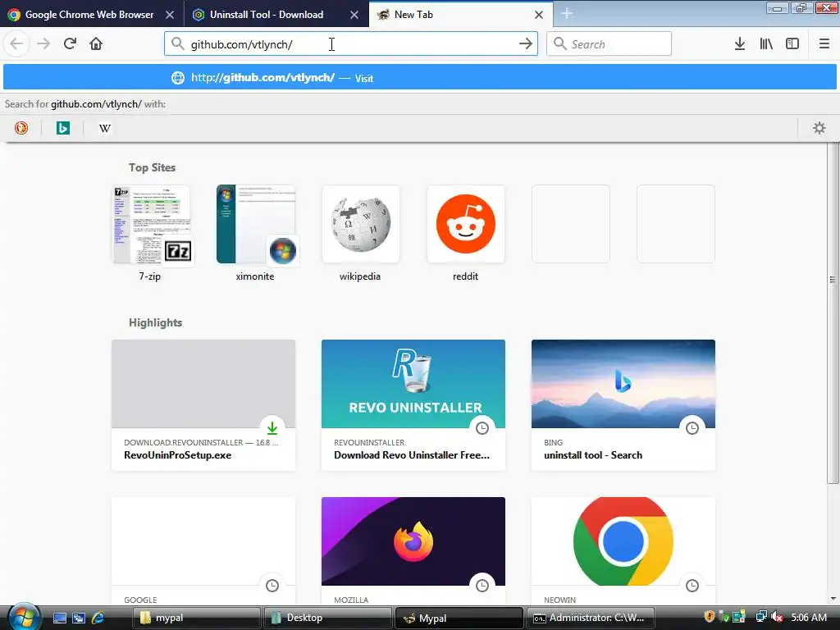Click the Highlights section heading

[155, 322]
